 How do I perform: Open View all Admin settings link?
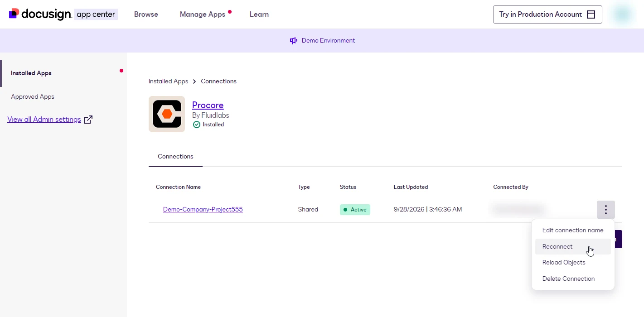point(44,120)
